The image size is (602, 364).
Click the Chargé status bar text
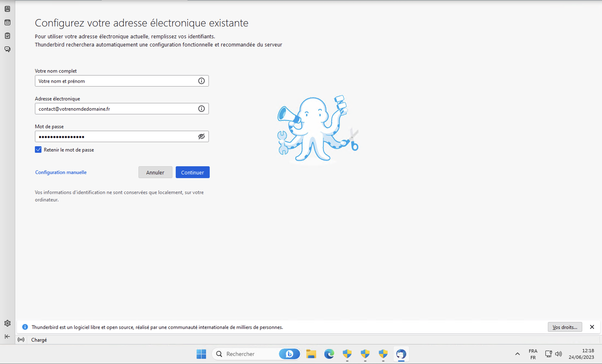[x=39, y=340]
